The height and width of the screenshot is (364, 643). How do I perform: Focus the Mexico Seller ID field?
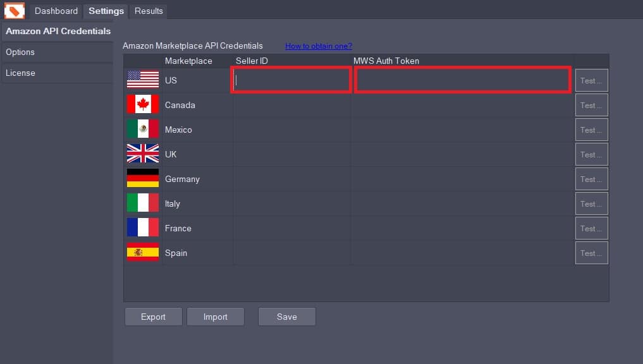coord(292,130)
